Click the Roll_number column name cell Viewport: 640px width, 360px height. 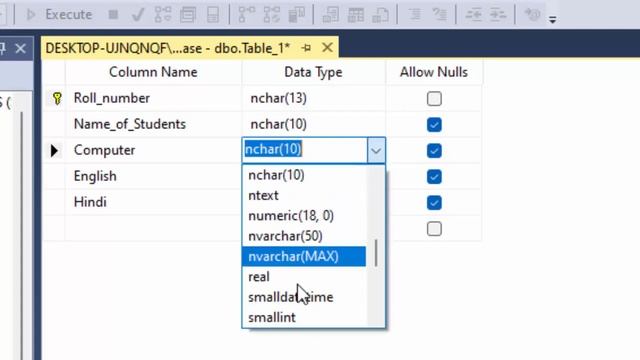tap(153, 98)
